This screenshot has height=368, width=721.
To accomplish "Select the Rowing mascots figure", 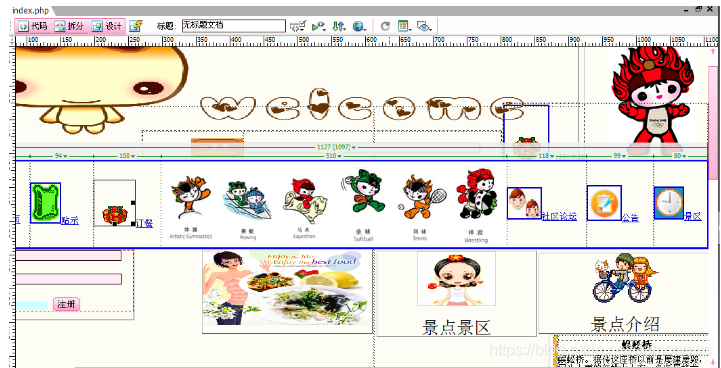I will pyautogui.click(x=247, y=201).
